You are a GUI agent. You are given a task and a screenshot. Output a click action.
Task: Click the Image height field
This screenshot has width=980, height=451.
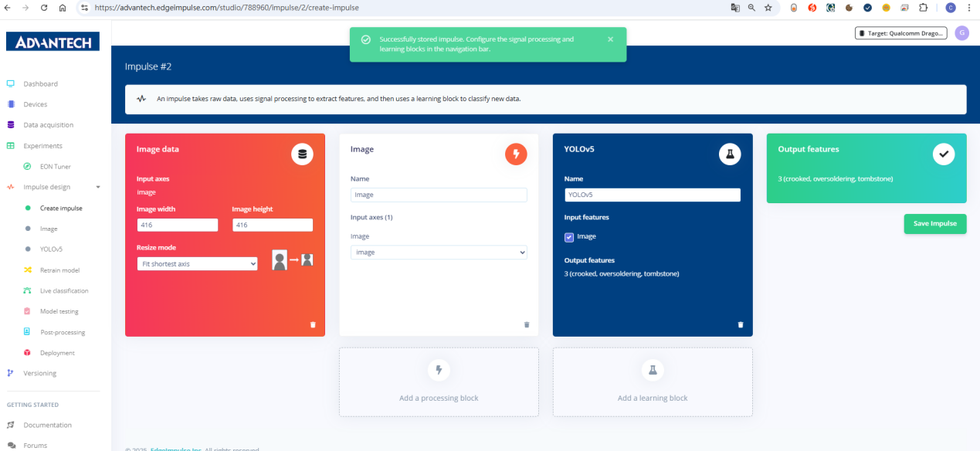[x=273, y=225]
